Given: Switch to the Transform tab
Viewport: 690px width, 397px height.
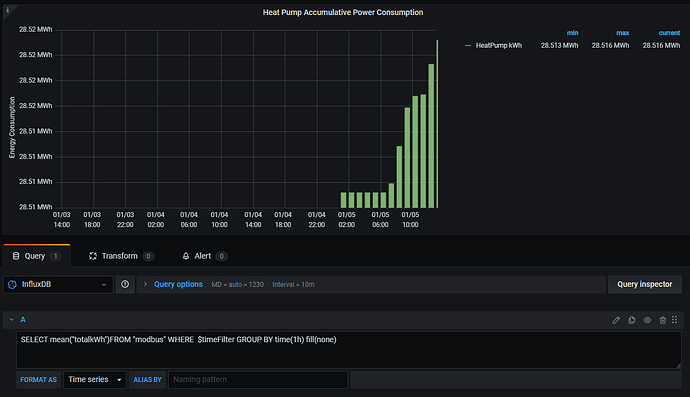Looking at the screenshot, I should click(x=121, y=256).
